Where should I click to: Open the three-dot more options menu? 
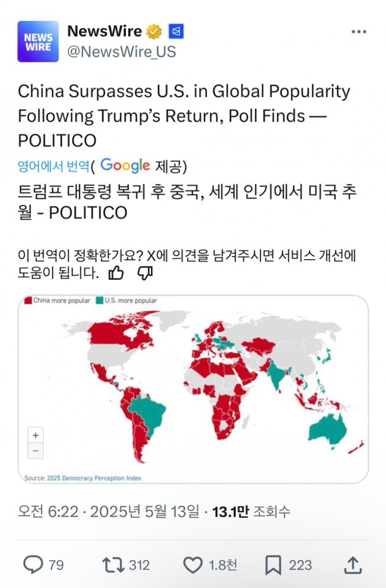tap(359, 32)
